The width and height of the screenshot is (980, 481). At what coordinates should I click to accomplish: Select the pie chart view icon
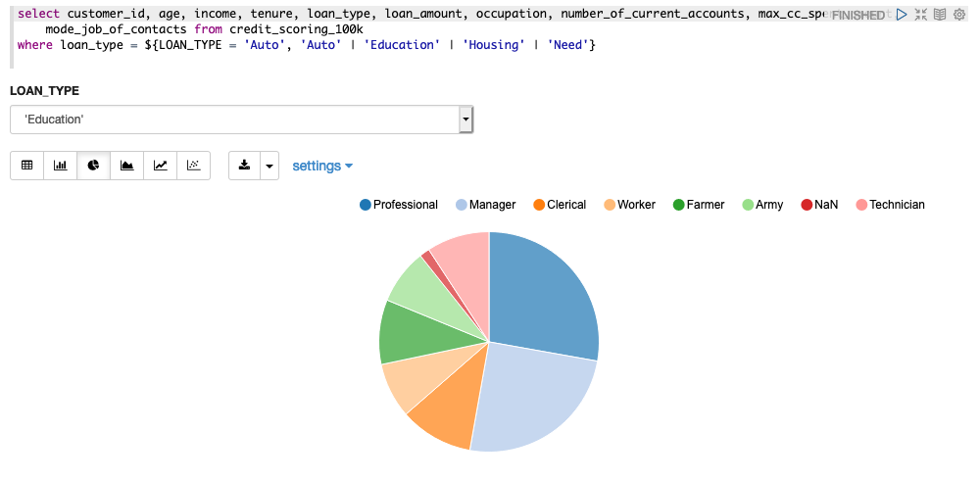coord(94,166)
